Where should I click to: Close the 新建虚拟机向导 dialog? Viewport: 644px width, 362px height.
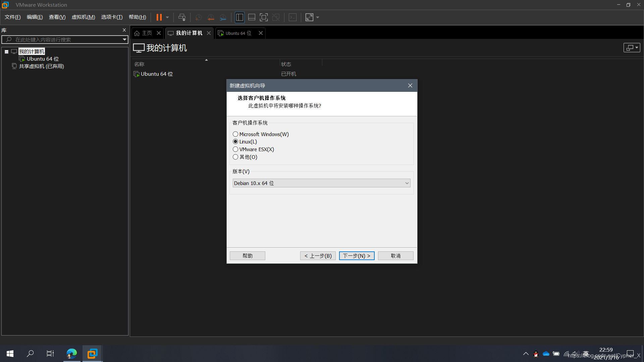pos(410,85)
